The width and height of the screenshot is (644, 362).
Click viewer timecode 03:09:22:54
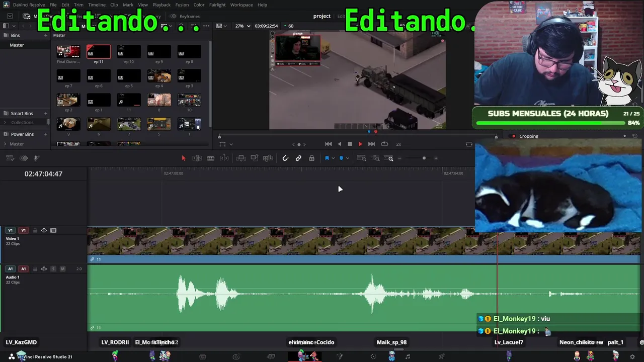(266, 26)
